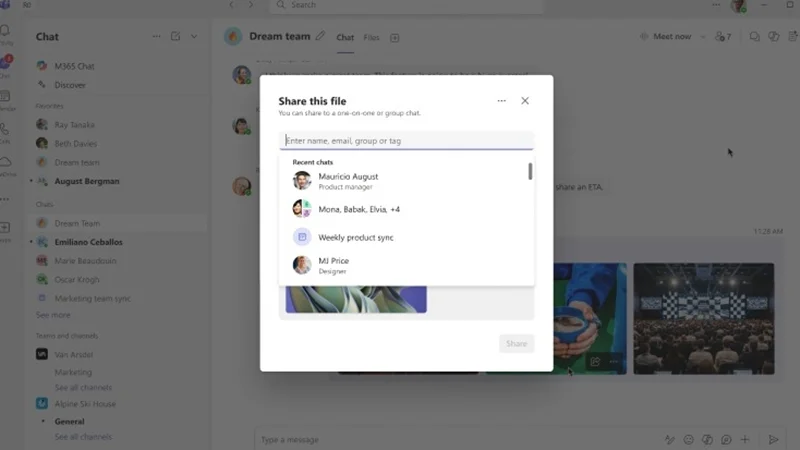Open Marketing channel
Viewport: 800px width, 450px height.
(73, 372)
